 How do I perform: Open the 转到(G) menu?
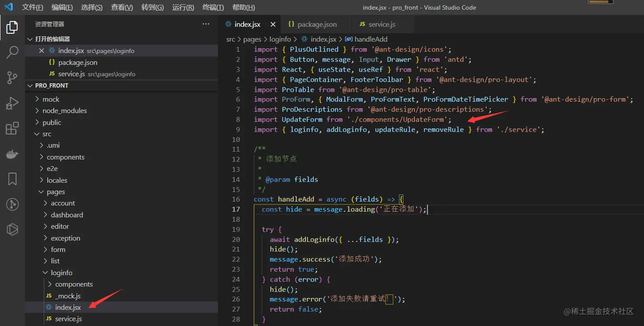point(153,7)
